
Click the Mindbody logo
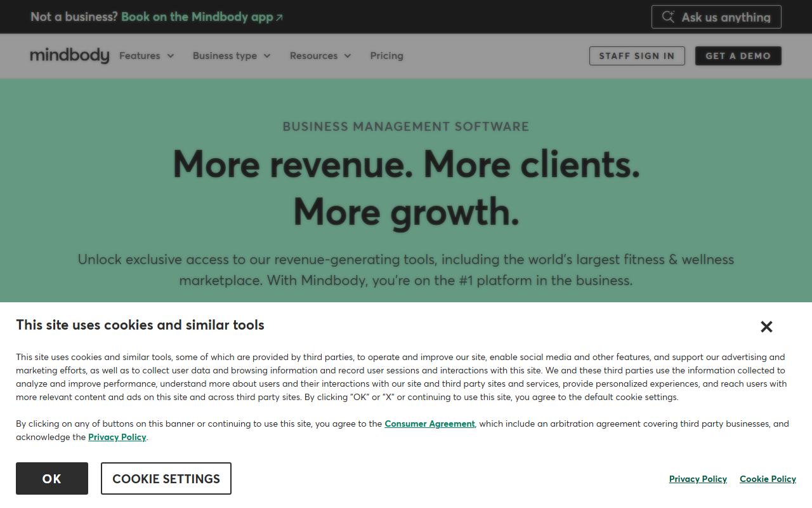click(x=70, y=56)
